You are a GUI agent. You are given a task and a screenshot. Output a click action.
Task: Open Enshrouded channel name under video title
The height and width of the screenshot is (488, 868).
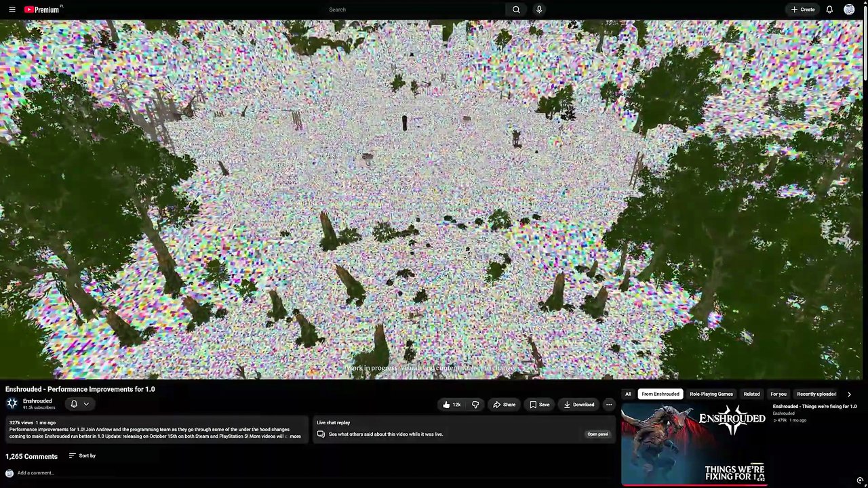click(37, 401)
